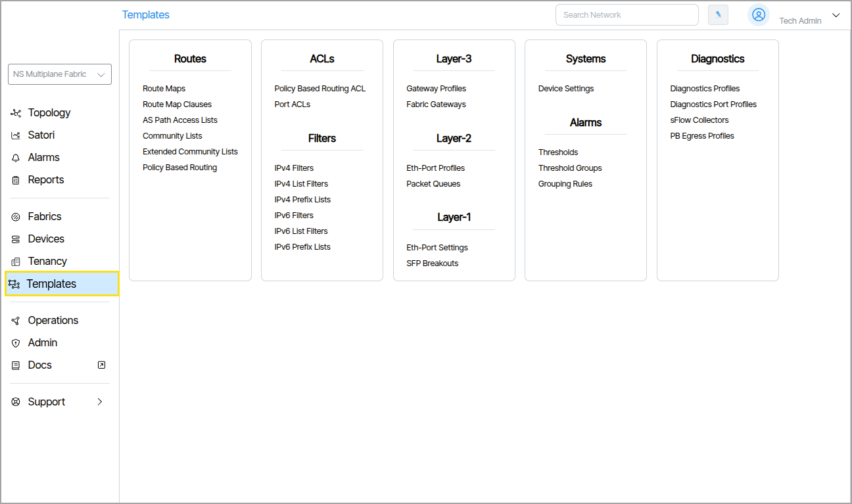Open AS Path Access Lists link
Screen dimensions: 852x504
click(x=180, y=120)
